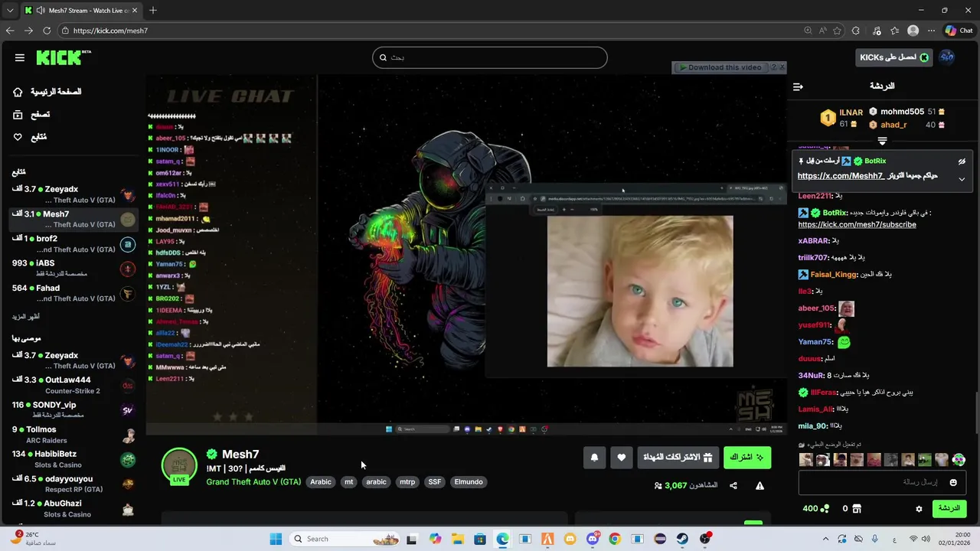The width and height of the screenshot is (980, 551).
Task: Click the green subscribe button
Action: click(x=747, y=458)
